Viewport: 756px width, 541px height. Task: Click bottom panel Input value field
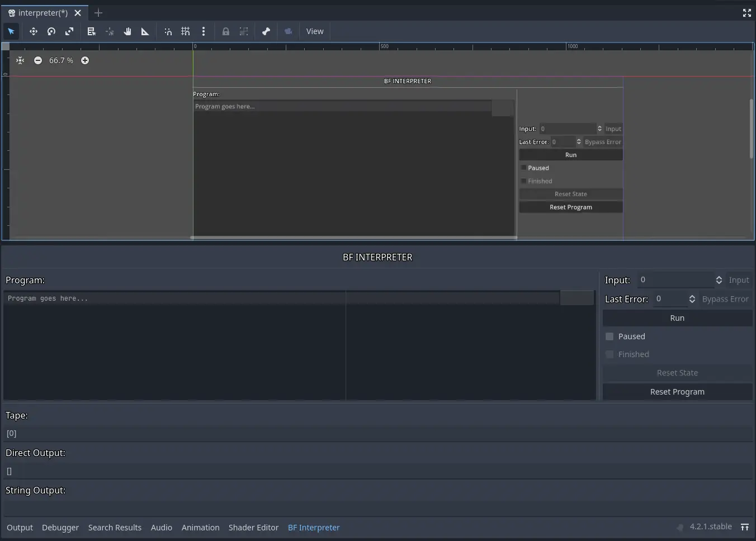click(x=675, y=280)
